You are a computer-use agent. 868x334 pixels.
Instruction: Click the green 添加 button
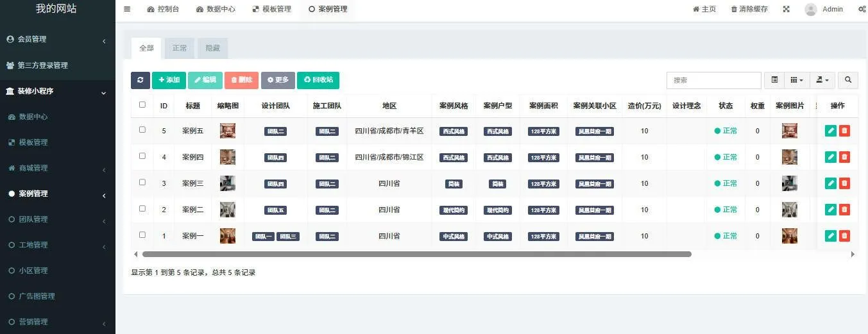pos(169,80)
